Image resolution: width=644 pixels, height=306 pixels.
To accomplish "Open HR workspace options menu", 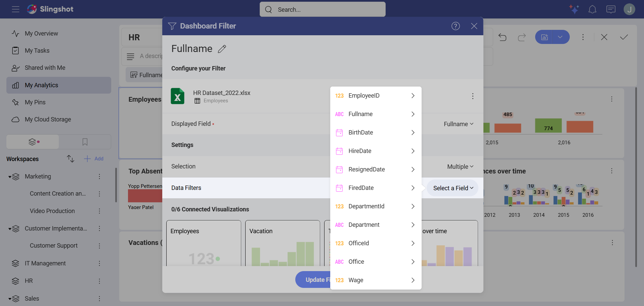I will pyautogui.click(x=99, y=281).
